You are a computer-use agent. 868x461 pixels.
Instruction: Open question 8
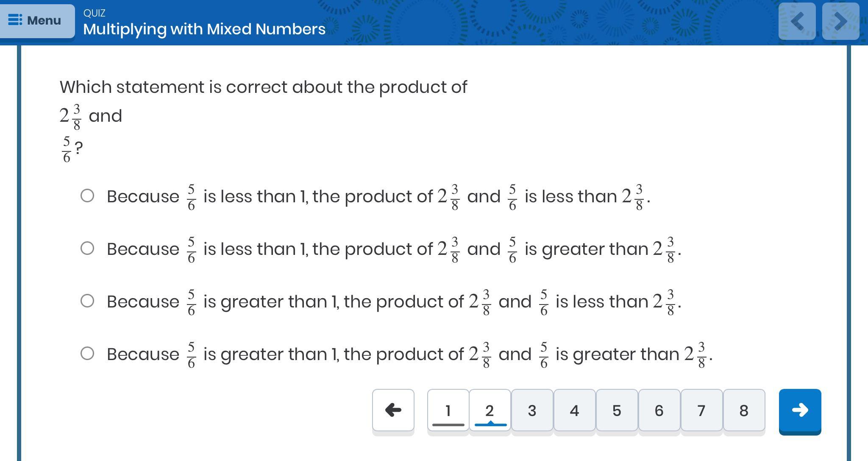click(744, 410)
